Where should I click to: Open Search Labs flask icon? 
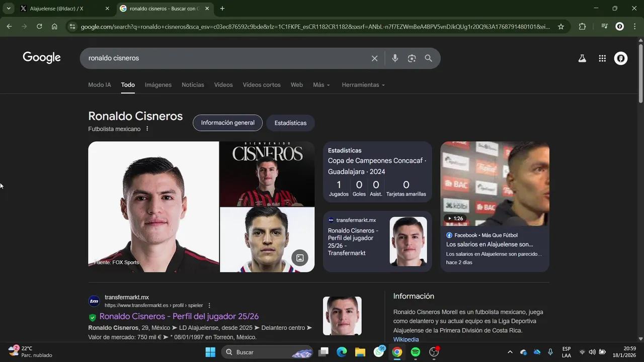(x=582, y=58)
